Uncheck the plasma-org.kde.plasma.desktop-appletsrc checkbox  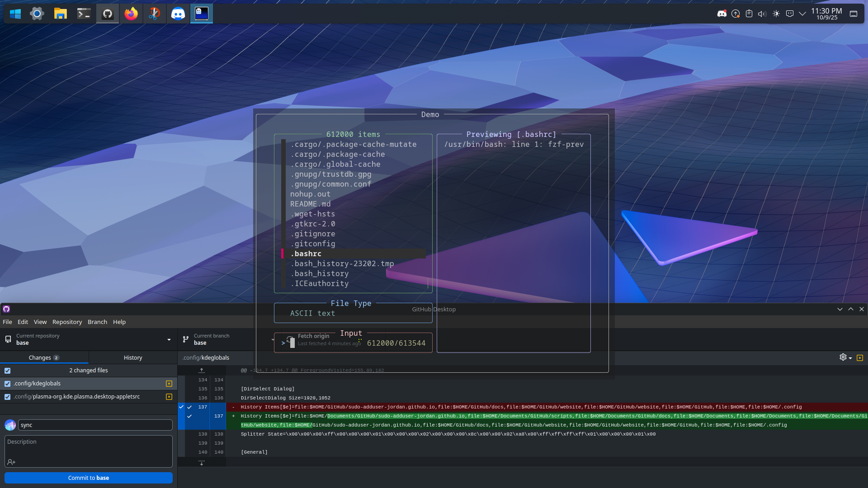(8, 397)
